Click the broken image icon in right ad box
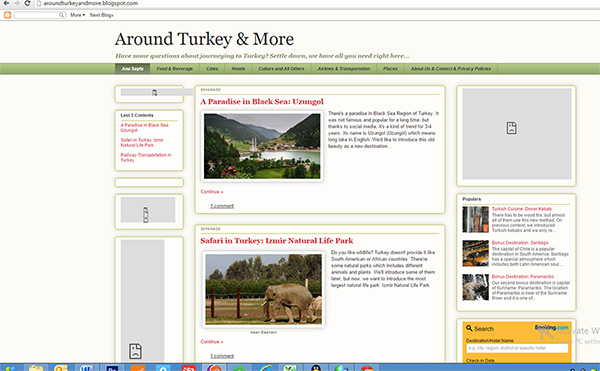 [x=512, y=128]
